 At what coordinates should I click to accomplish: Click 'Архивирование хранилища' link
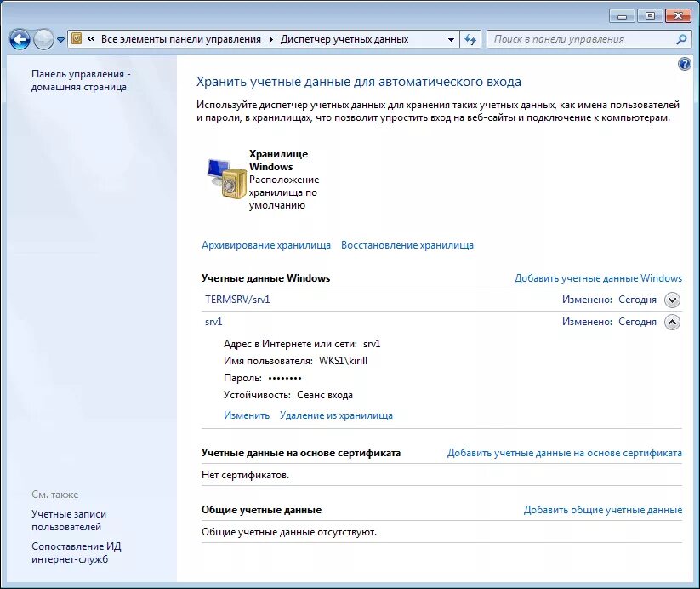266,245
